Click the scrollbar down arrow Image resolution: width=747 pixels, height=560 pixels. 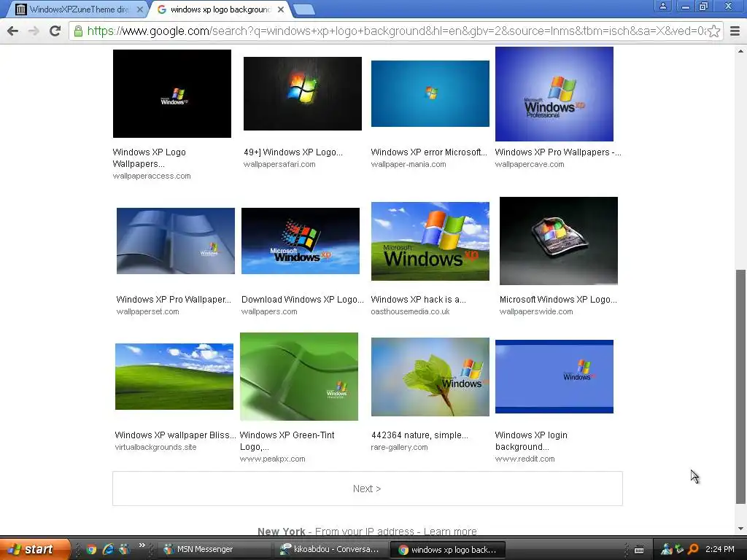tap(741, 528)
